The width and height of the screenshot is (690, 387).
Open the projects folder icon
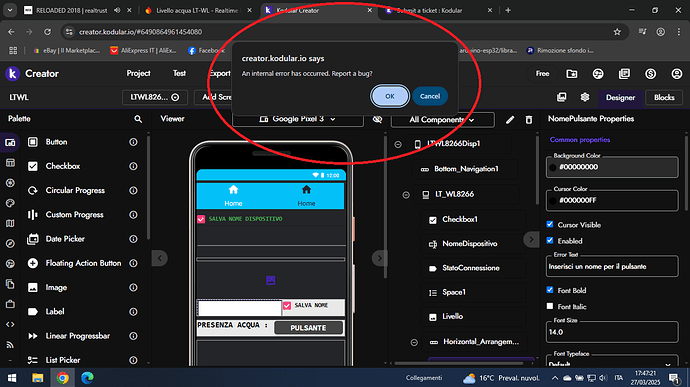pyautogui.click(x=572, y=74)
